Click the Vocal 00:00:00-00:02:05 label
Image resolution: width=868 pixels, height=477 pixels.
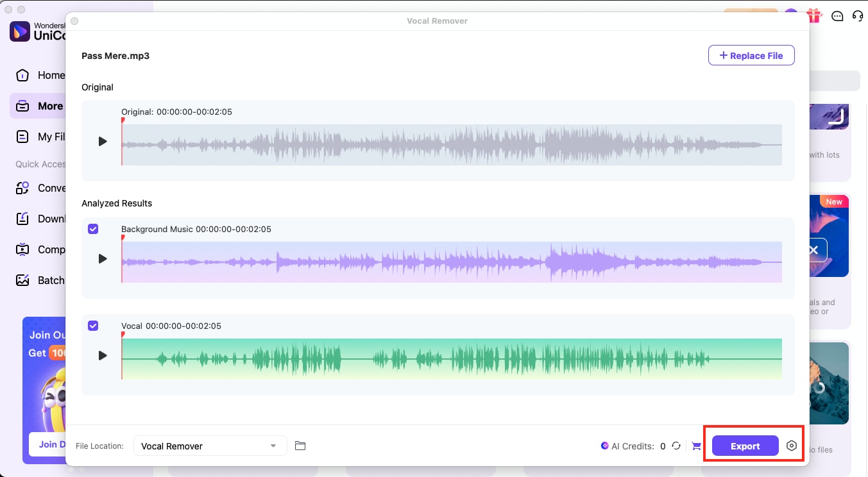[171, 326]
